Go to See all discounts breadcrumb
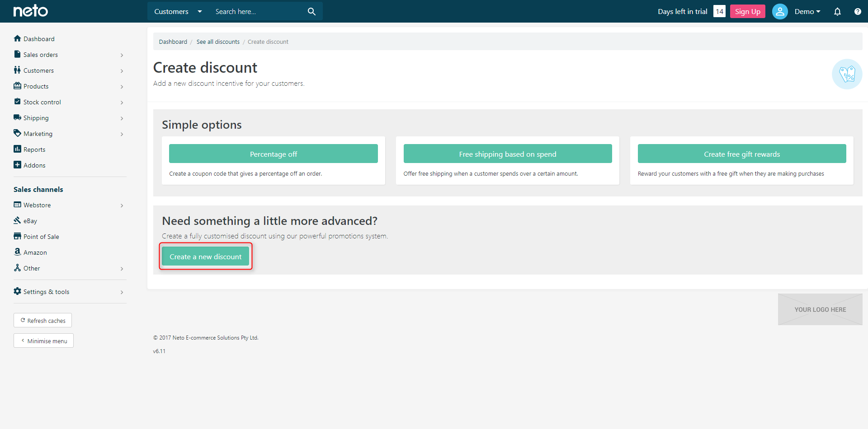Screen dimensions: 868x429 pos(218,42)
